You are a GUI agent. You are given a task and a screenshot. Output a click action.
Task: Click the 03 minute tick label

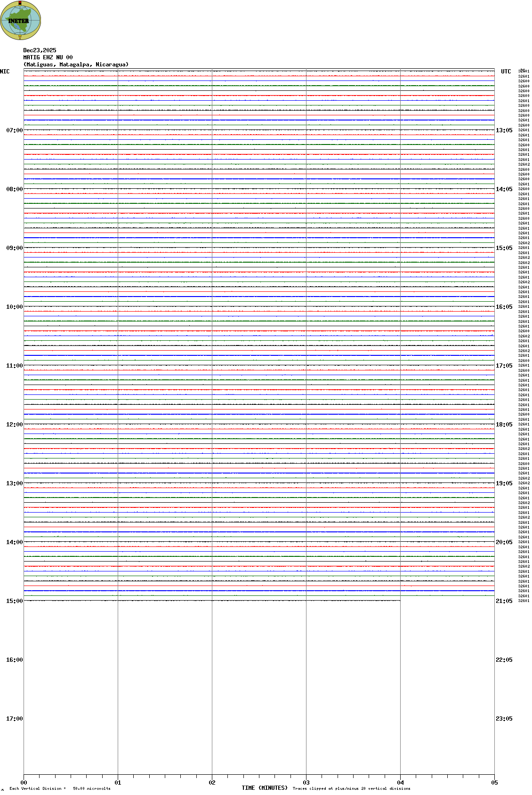pyautogui.click(x=306, y=783)
